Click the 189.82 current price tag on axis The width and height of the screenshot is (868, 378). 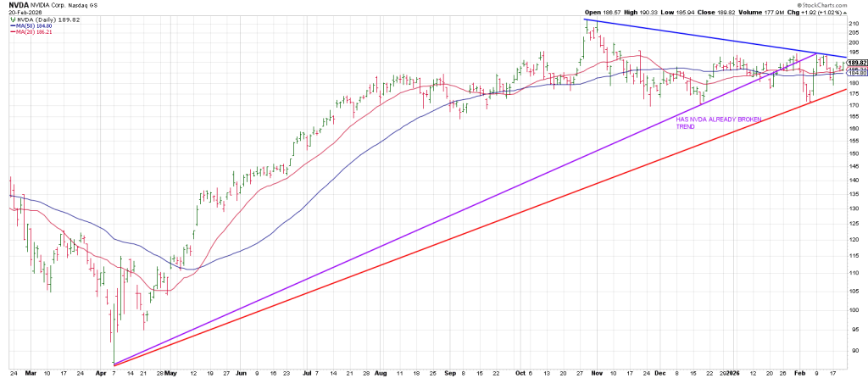tap(855, 63)
